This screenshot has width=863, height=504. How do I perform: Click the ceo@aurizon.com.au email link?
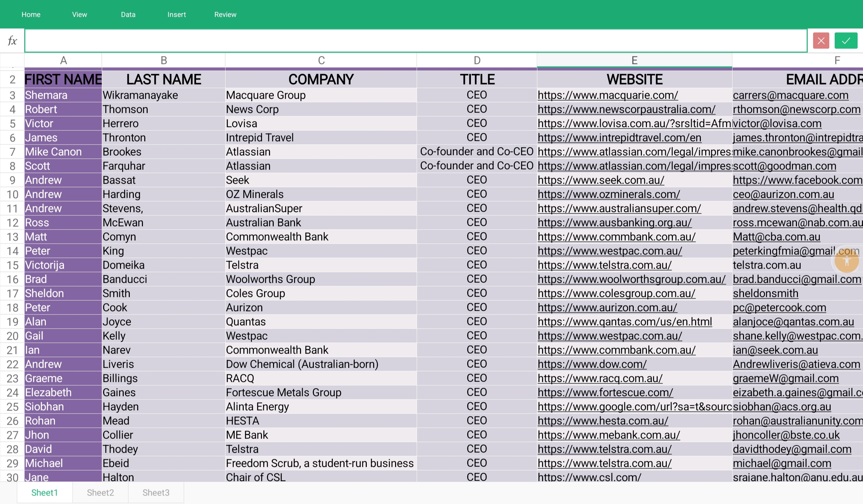click(x=783, y=194)
